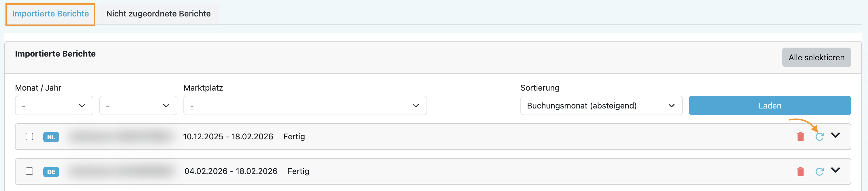Open the Marktplatz dropdown
Screen dimensions: 868x191
point(305,106)
